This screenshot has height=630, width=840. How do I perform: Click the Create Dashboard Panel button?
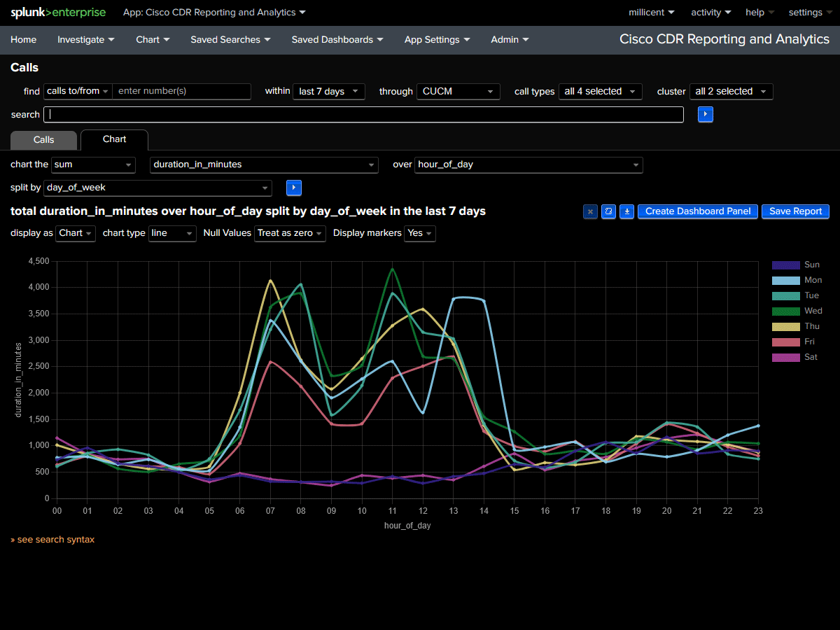pos(697,211)
